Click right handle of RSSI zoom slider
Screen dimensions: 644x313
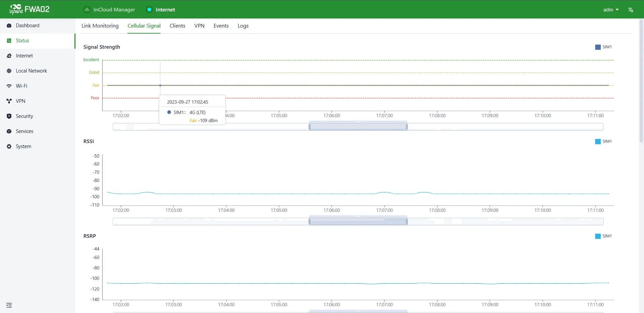pos(407,221)
